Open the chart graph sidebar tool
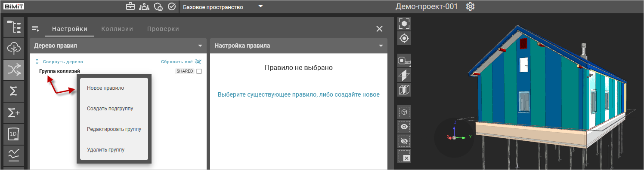 (x=14, y=155)
